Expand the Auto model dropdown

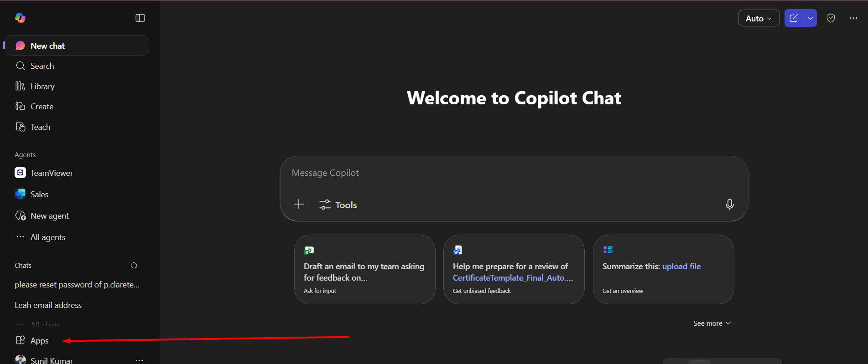tap(759, 18)
